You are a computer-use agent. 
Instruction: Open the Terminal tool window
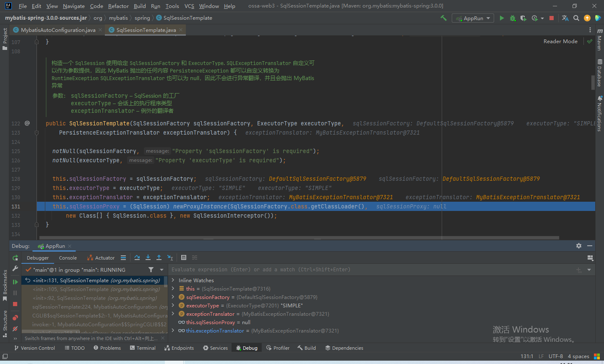[x=143, y=348]
